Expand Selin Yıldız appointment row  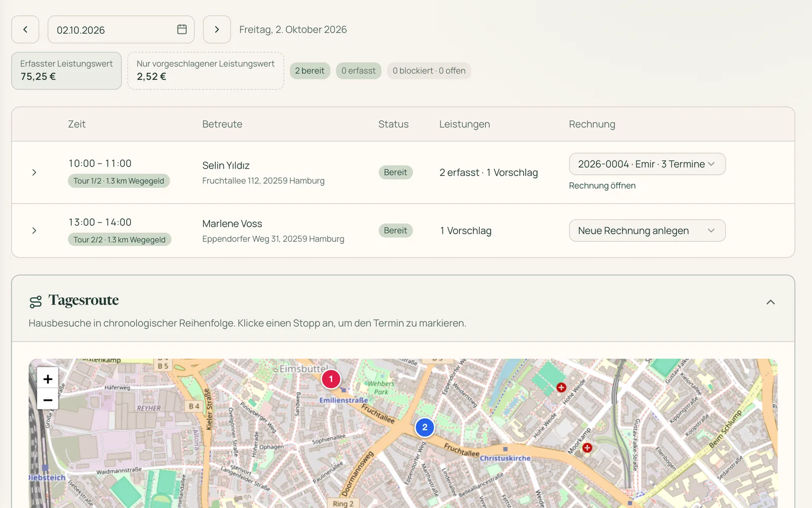pyautogui.click(x=34, y=172)
